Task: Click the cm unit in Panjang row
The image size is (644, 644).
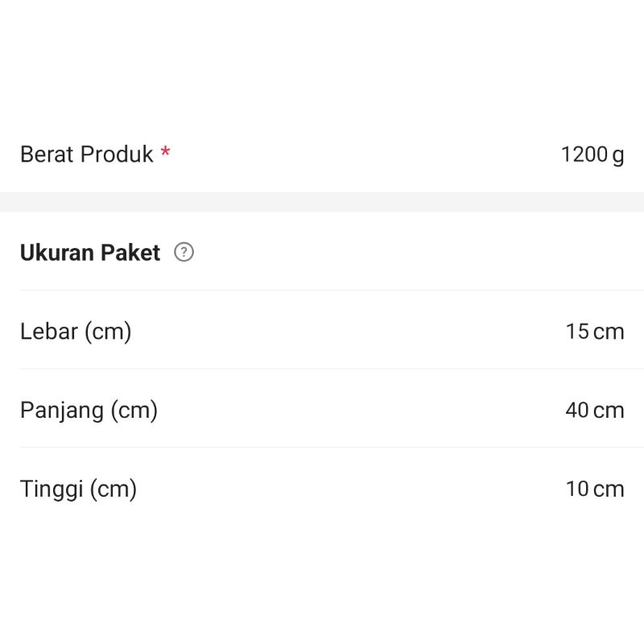Action: [609, 411]
